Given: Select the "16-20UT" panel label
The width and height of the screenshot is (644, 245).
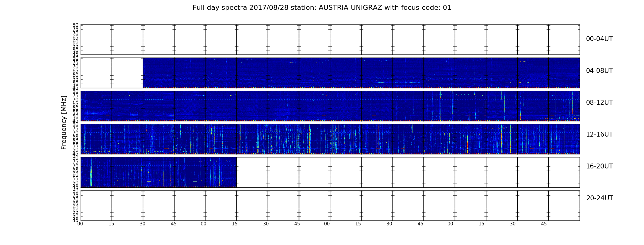Looking at the screenshot, I should 600,166.
